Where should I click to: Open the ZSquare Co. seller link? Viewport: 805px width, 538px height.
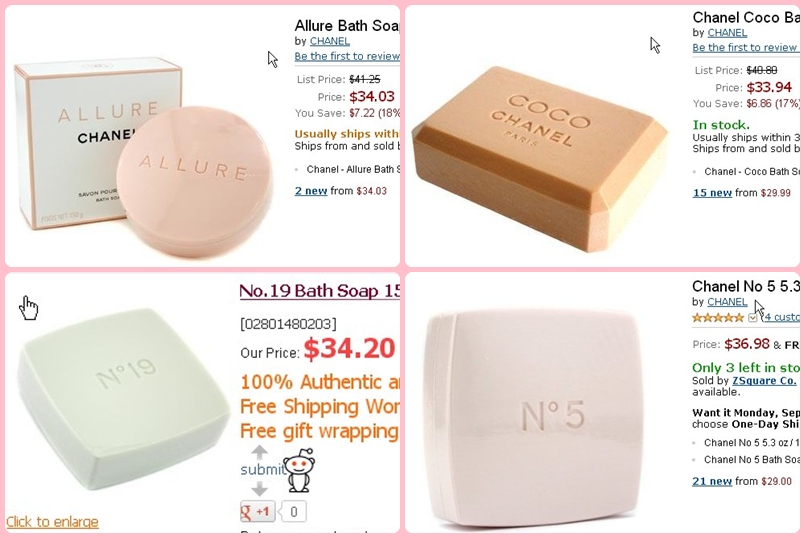point(764,380)
